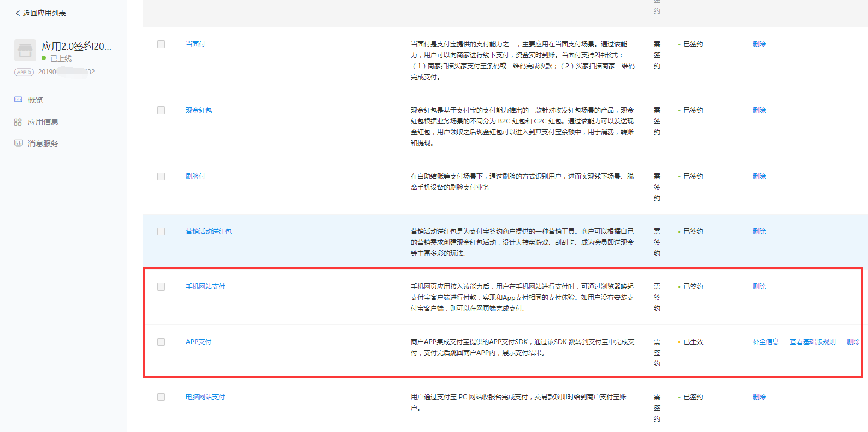The width and height of the screenshot is (868, 432).
Task: Delete the 手机网站支付 feature
Action: pyautogui.click(x=759, y=287)
